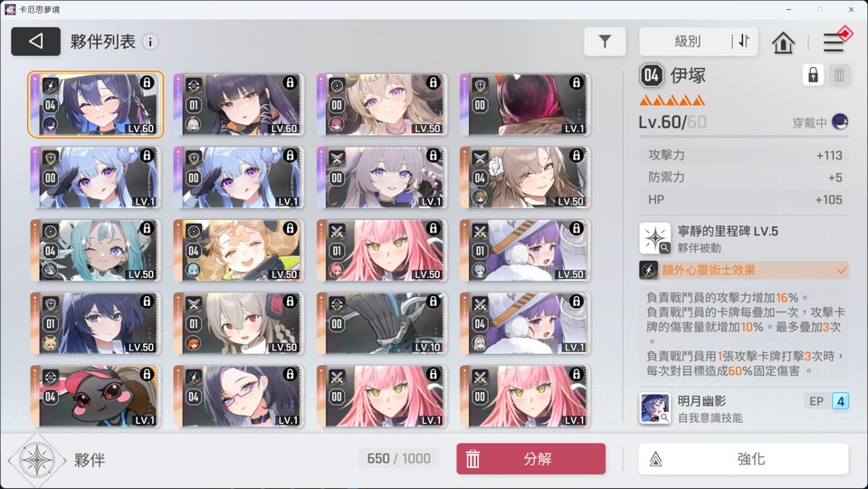Click the 強化 enhance button
The height and width of the screenshot is (489, 868).
click(743, 458)
